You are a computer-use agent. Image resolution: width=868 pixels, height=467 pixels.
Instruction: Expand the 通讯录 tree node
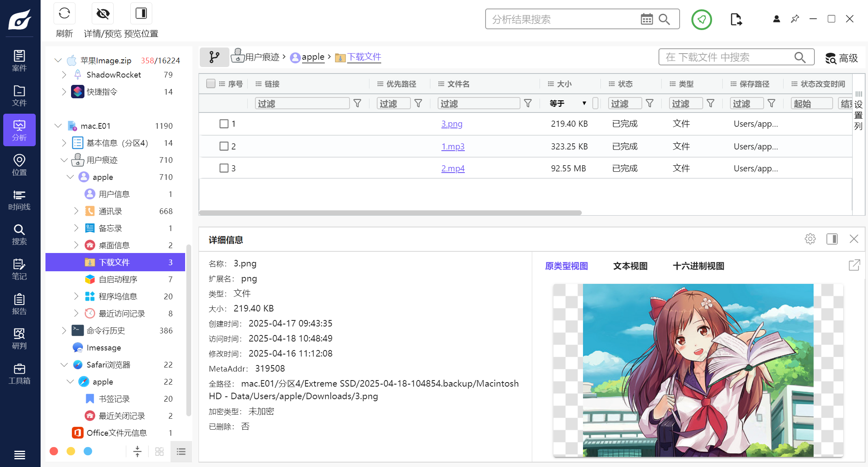tap(76, 211)
